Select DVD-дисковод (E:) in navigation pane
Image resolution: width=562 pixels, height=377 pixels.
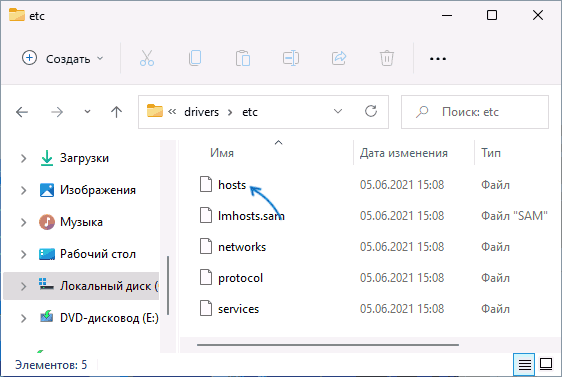(109, 318)
